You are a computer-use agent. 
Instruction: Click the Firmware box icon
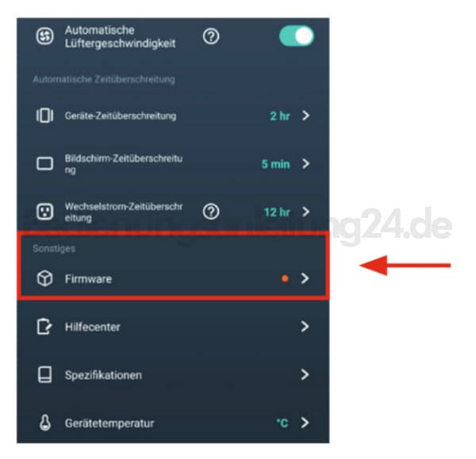pos(45,278)
